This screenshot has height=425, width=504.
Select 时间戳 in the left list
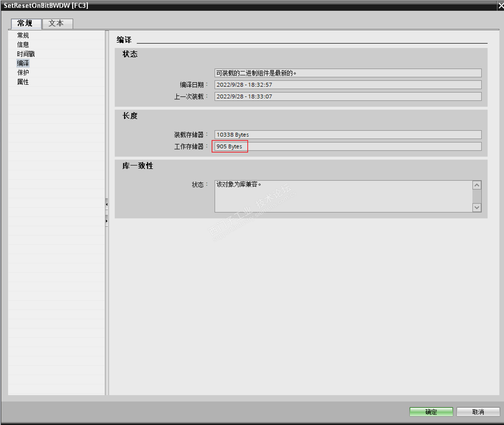tap(26, 54)
